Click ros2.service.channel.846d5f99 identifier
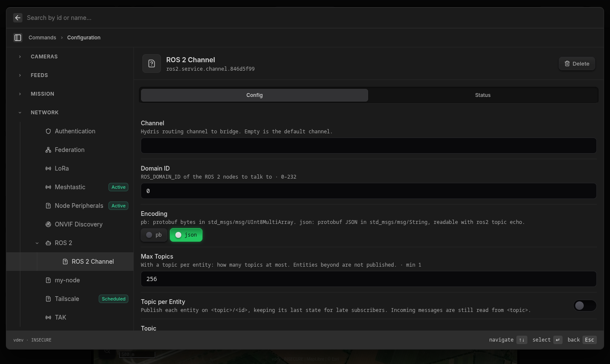Image resolution: width=610 pixels, height=364 pixels. pos(211,69)
